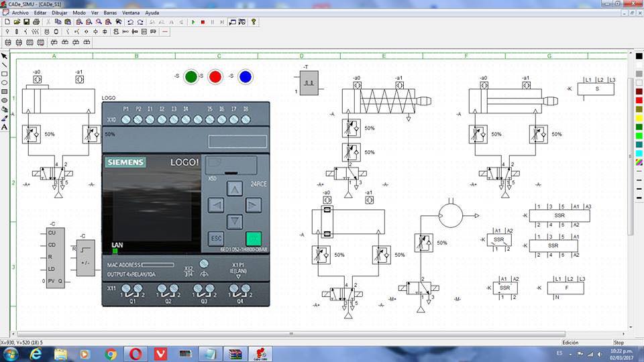This screenshot has height=362, width=644.
Task: Open Opera browser from the taskbar
Action: click(x=136, y=354)
